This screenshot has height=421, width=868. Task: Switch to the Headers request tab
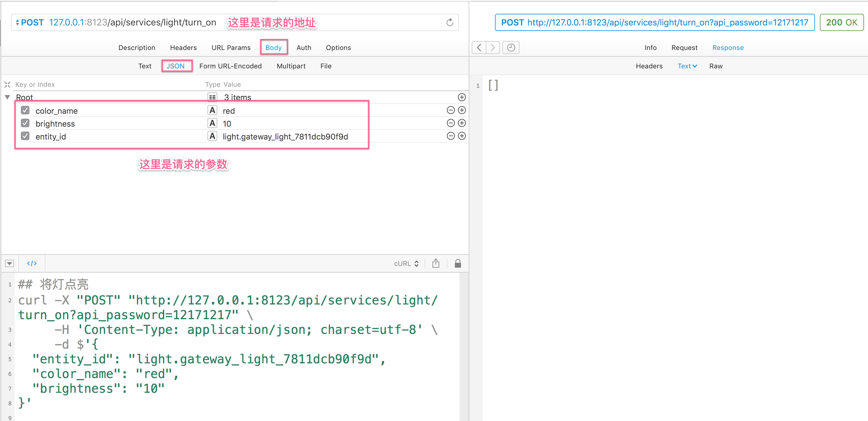(183, 48)
